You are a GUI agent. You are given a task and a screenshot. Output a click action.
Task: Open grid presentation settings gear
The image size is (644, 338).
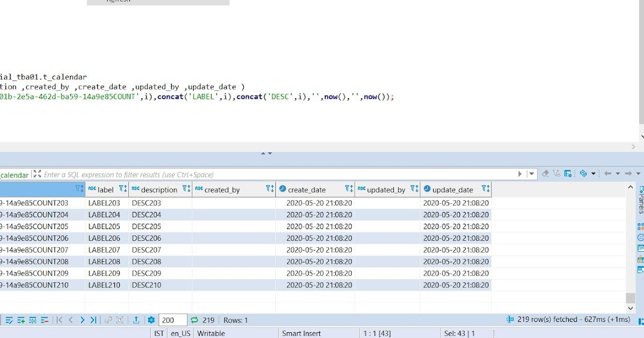pyautogui.click(x=151, y=319)
